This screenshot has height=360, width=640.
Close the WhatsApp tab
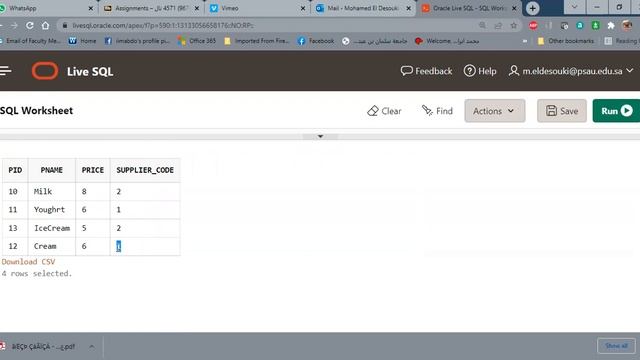[x=91, y=8]
